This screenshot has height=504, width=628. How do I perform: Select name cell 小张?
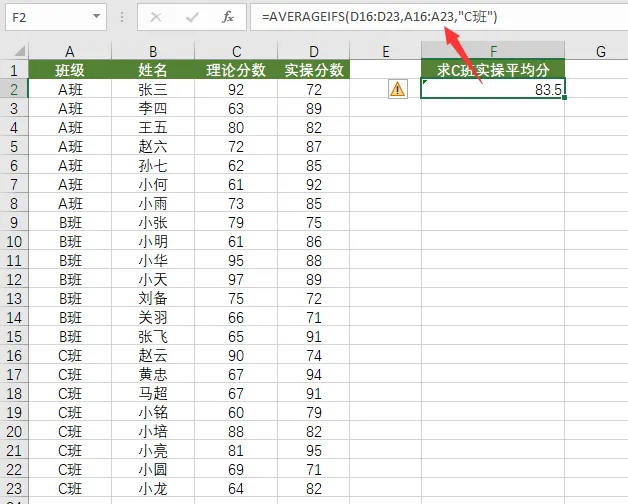coord(153,222)
